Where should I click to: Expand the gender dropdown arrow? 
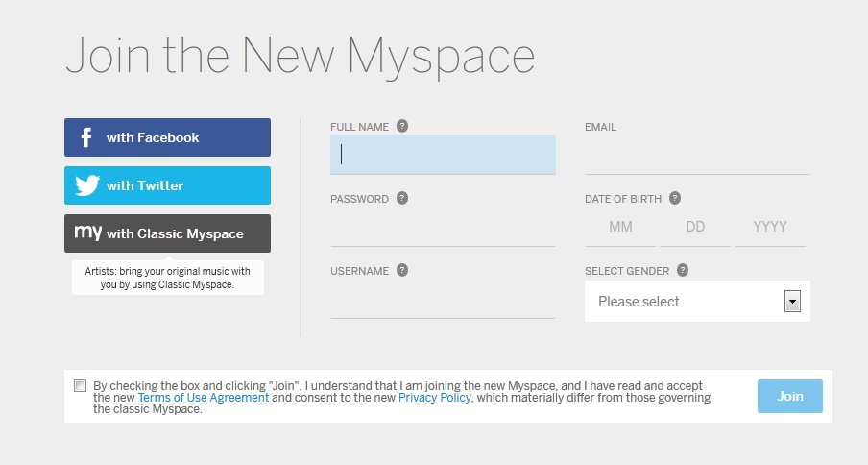point(792,302)
